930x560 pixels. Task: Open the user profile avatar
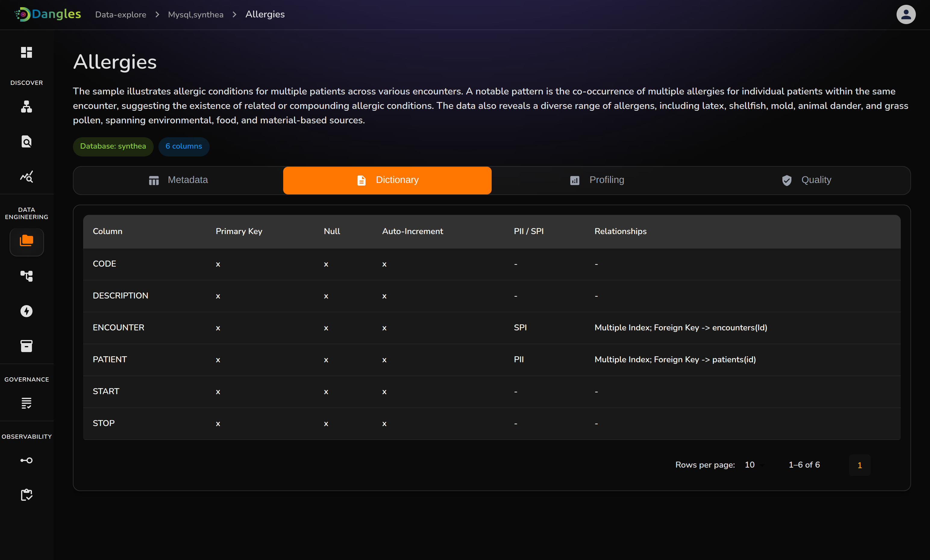[906, 14]
